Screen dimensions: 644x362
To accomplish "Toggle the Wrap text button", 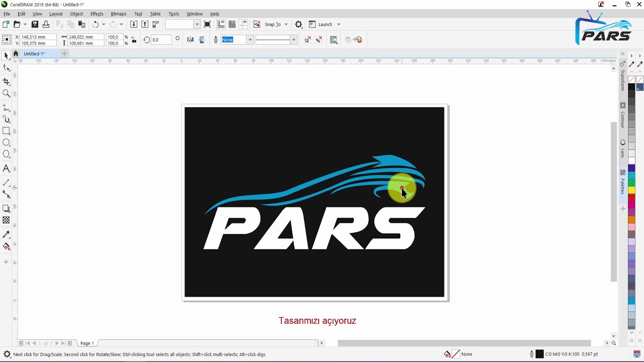I will [334, 40].
